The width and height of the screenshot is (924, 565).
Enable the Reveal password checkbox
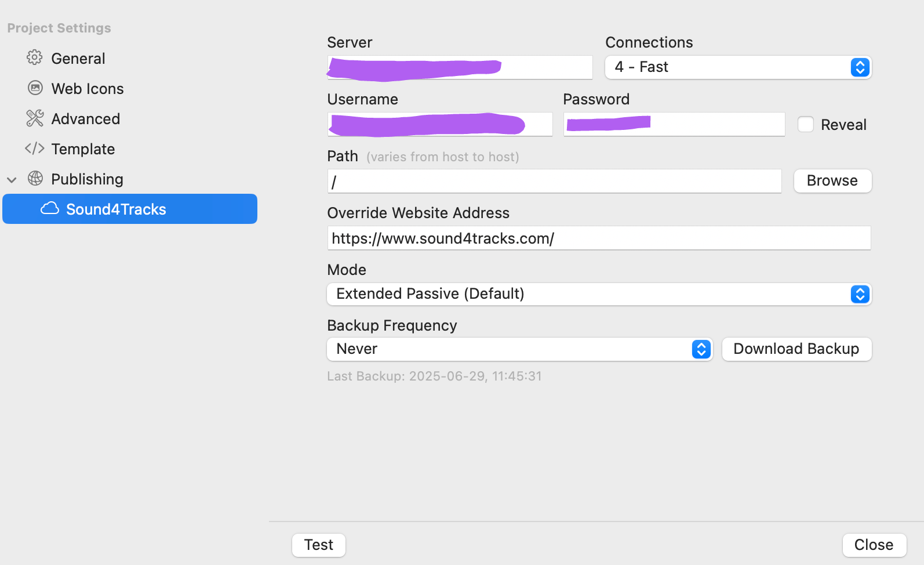pos(806,124)
